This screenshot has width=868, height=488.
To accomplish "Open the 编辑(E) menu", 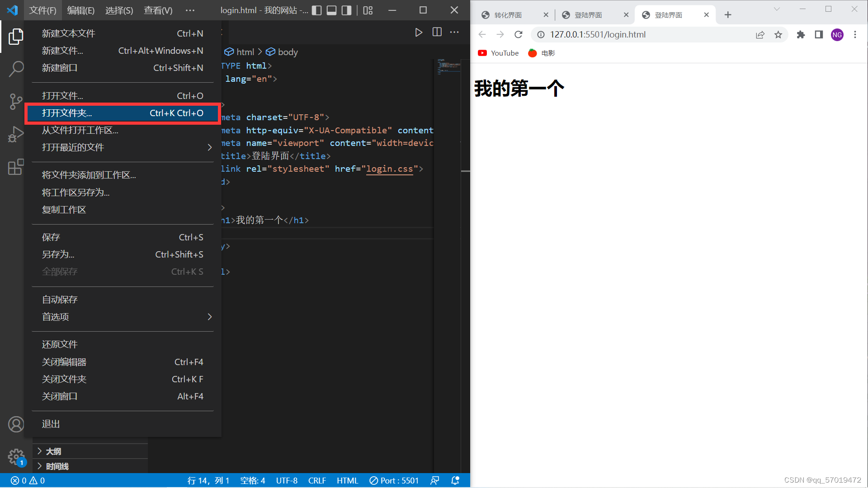I will pyautogui.click(x=80, y=10).
